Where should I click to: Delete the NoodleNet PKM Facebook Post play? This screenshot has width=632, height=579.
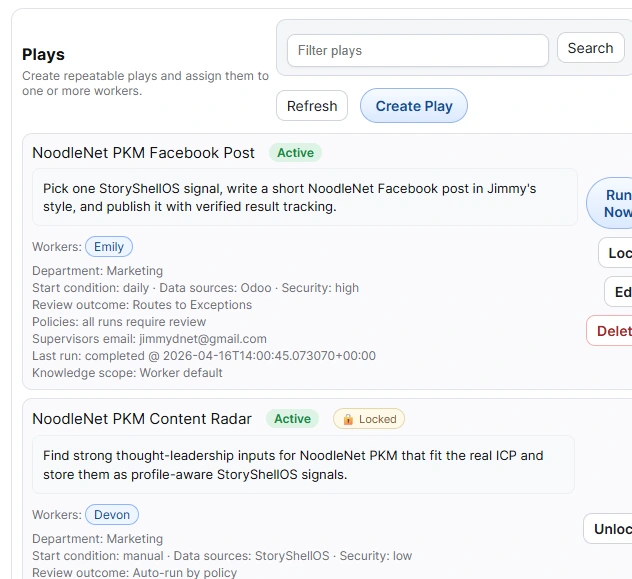[x=611, y=331]
